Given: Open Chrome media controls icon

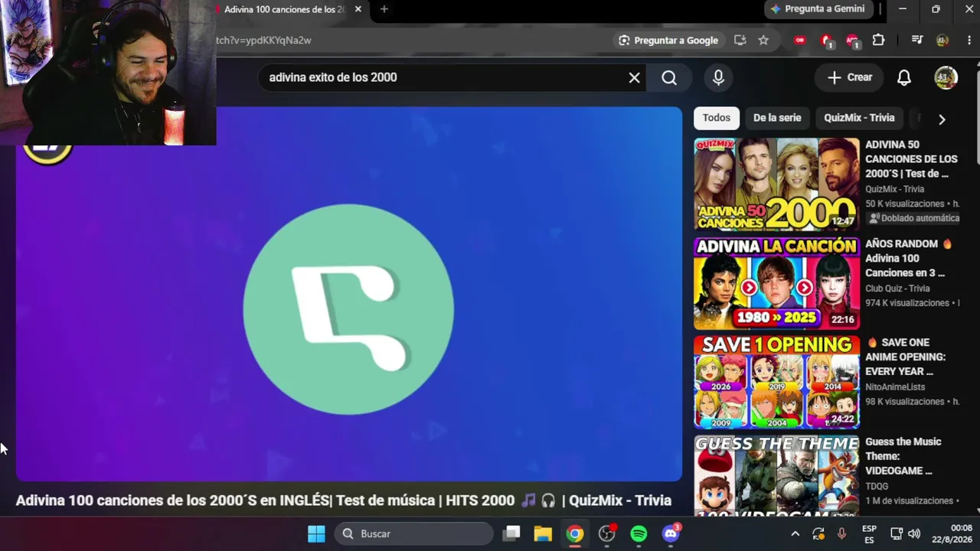Looking at the screenshot, I should (x=917, y=41).
